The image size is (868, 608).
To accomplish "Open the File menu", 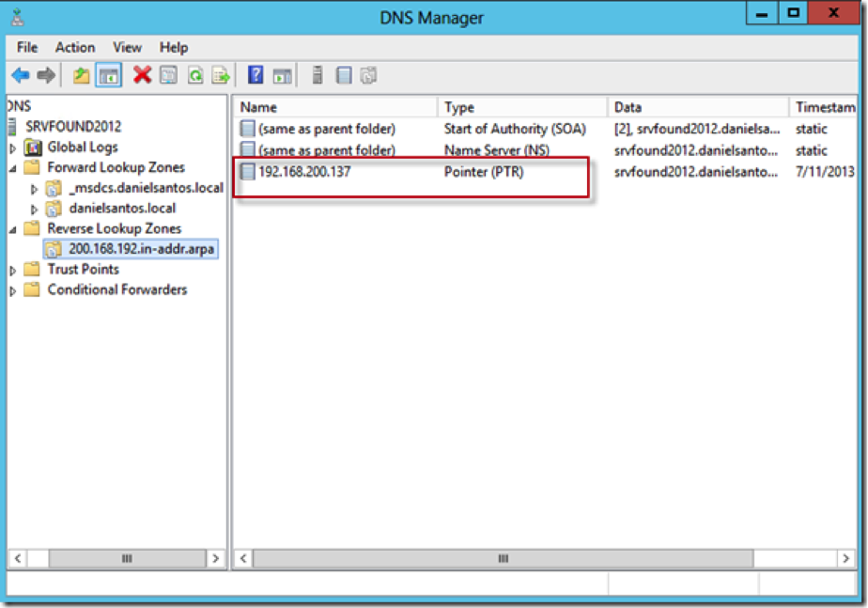I will coord(27,48).
